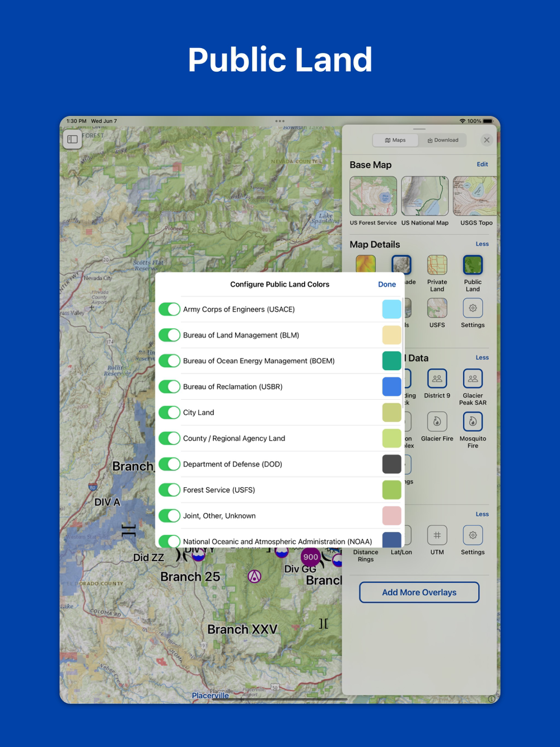Turn on the USFS map detail

point(437,308)
